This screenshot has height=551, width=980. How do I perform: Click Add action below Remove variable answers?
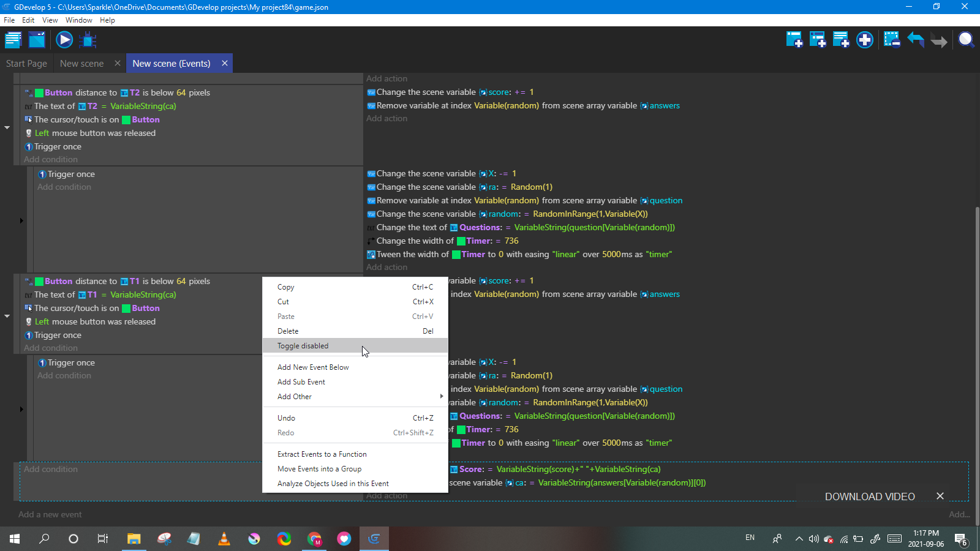pyautogui.click(x=386, y=118)
